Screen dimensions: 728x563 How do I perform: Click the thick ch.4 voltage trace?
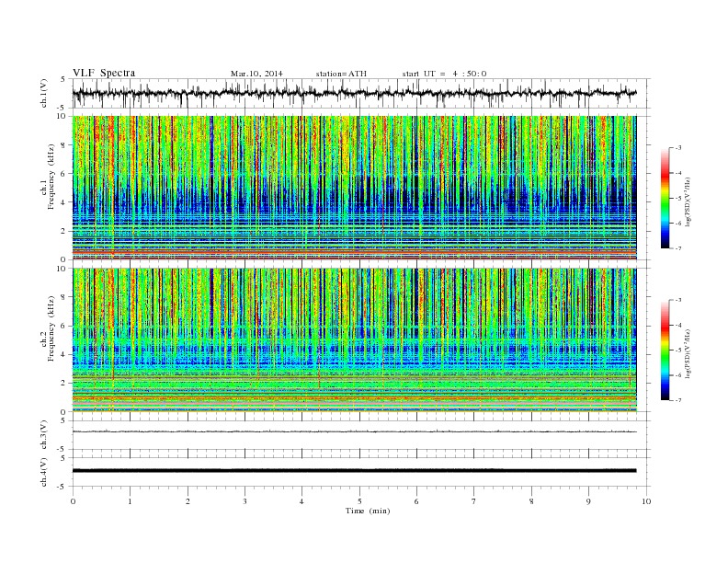click(354, 471)
